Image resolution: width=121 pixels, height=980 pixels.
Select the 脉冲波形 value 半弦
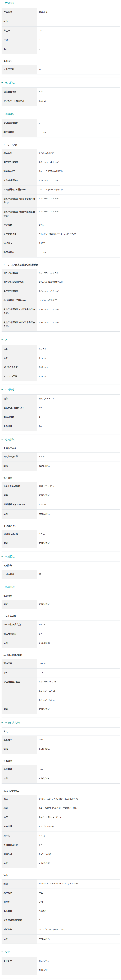pyautogui.click(x=41, y=893)
